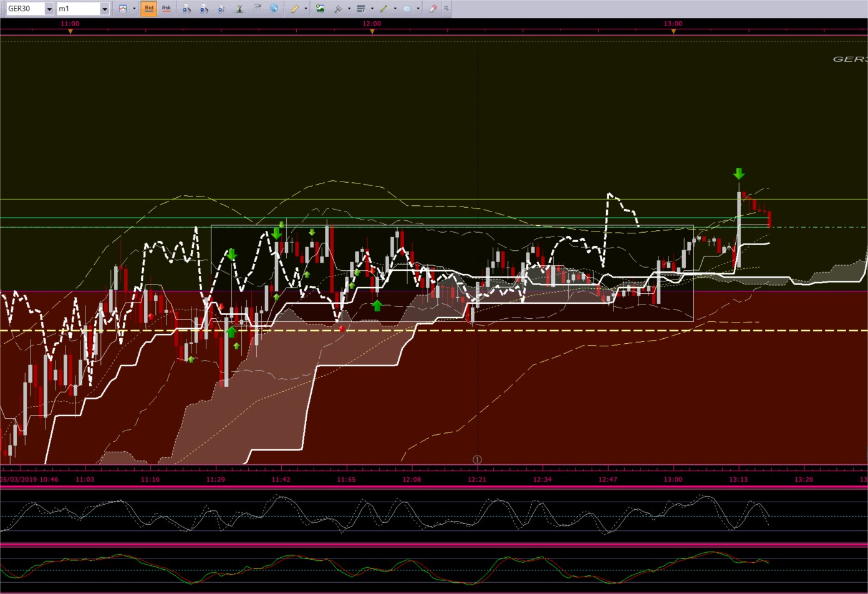868x594 pixels.
Task: Click the blue globe icon
Action: click(274, 8)
